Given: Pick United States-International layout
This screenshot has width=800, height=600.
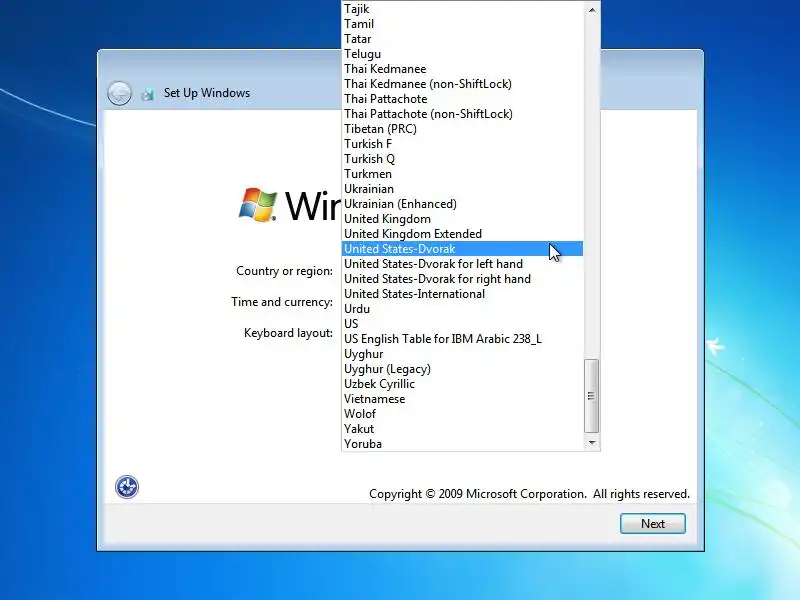Looking at the screenshot, I should coord(462,294).
